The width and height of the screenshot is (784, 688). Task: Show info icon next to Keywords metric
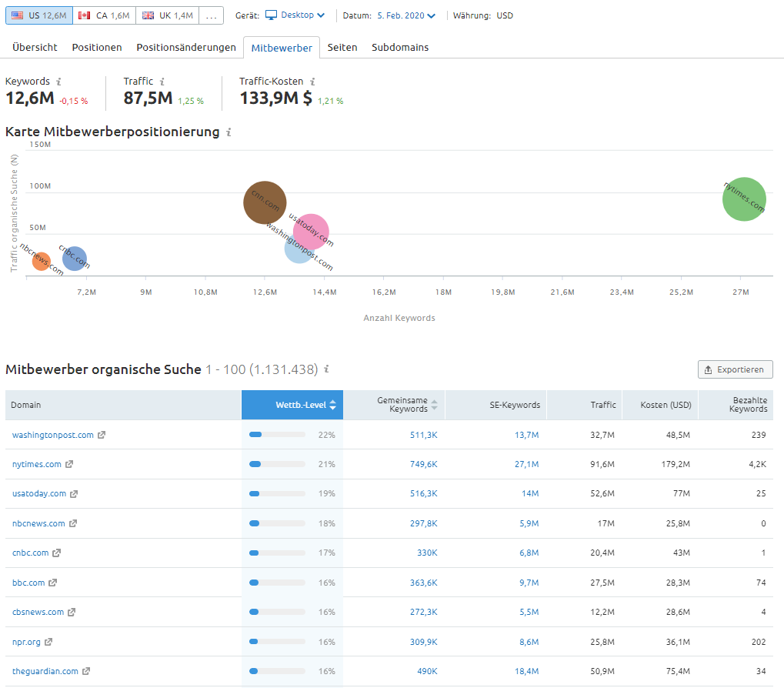coord(58,82)
